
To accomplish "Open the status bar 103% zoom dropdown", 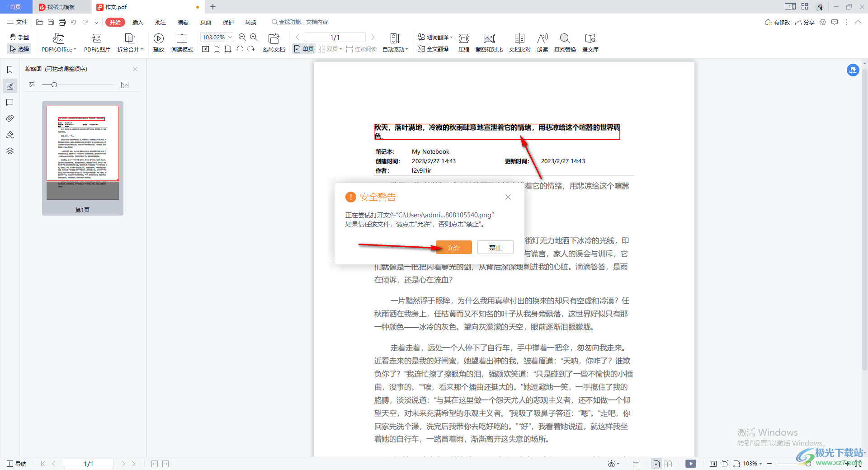I will [x=753, y=464].
